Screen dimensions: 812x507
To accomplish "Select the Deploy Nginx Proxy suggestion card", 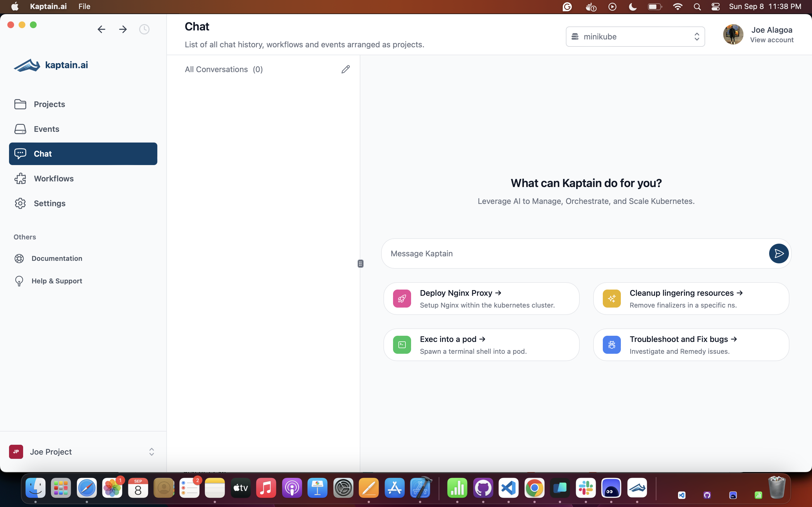I will (481, 299).
